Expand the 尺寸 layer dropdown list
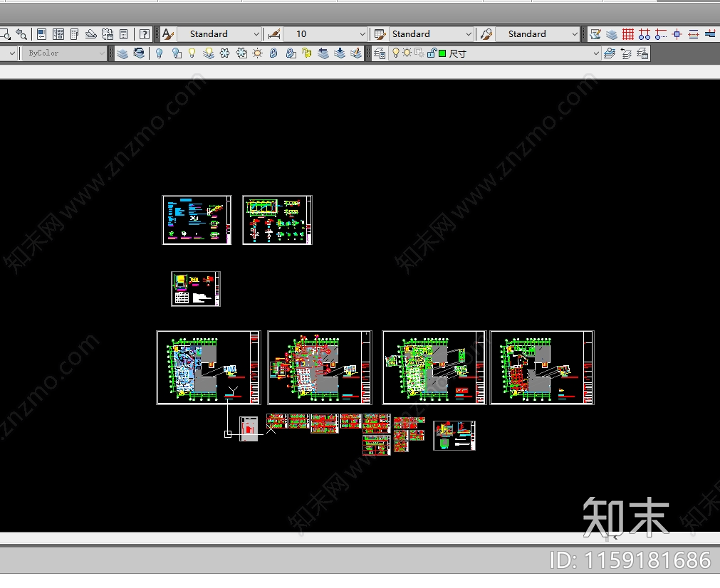Screen dimensions: 720x588 click(x=595, y=53)
